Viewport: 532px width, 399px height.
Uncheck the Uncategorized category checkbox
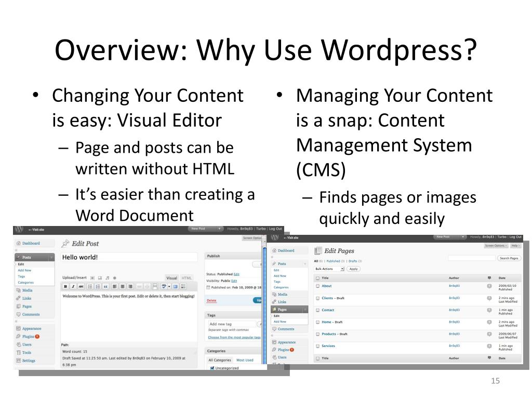[x=212, y=368]
